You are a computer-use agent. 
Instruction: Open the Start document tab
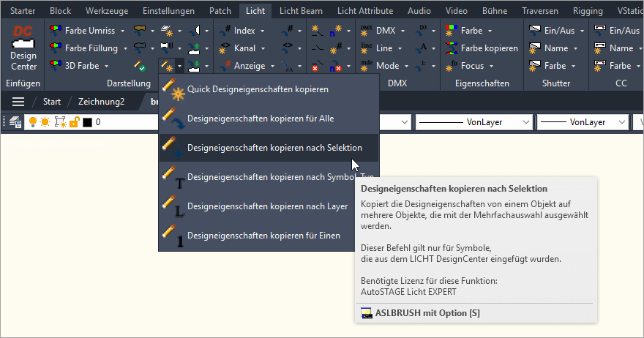52,102
